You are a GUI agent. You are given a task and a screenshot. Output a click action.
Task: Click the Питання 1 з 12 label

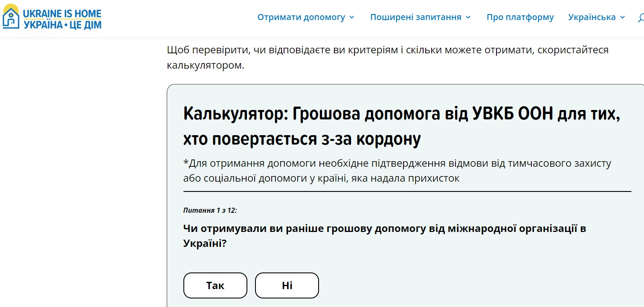pyautogui.click(x=210, y=210)
